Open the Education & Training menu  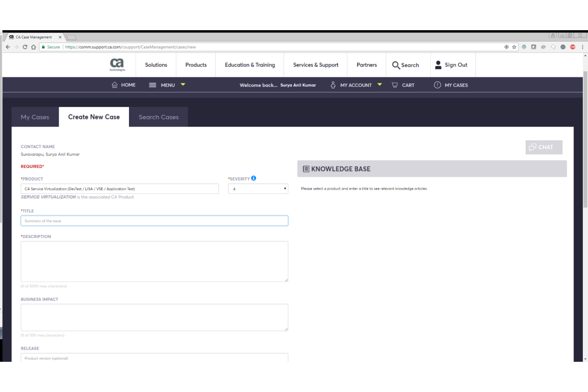click(x=250, y=65)
